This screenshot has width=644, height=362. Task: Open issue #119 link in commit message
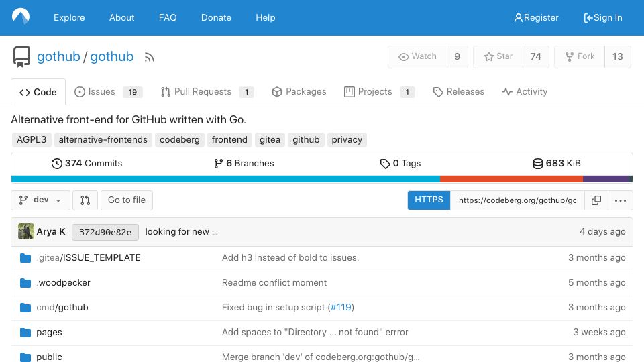(x=341, y=308)
